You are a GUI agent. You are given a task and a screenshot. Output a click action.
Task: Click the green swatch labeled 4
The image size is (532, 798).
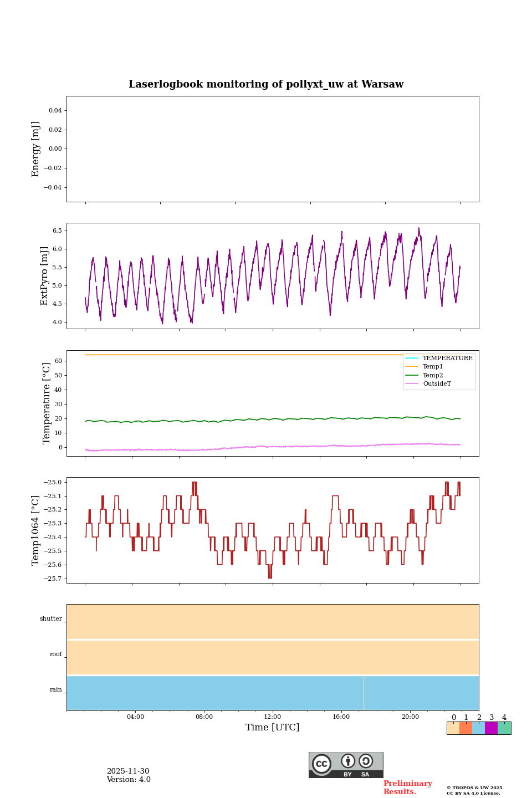504,728
